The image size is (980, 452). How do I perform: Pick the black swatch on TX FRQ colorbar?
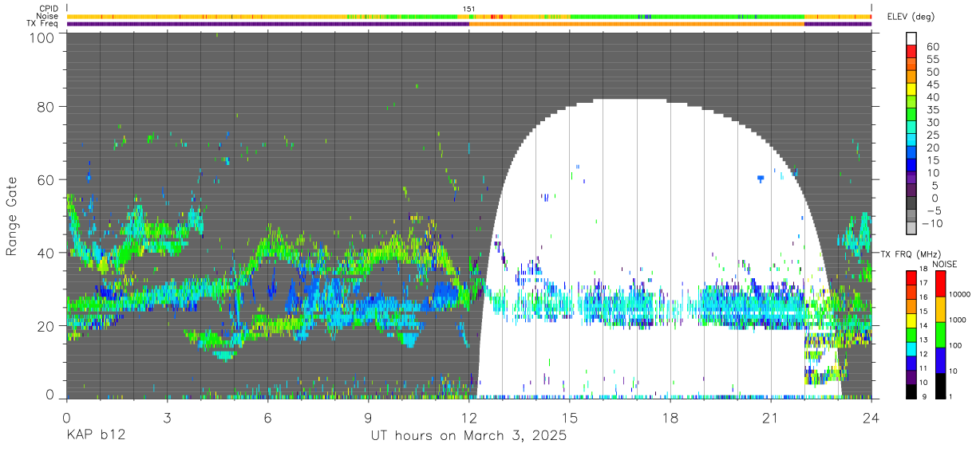911,391
